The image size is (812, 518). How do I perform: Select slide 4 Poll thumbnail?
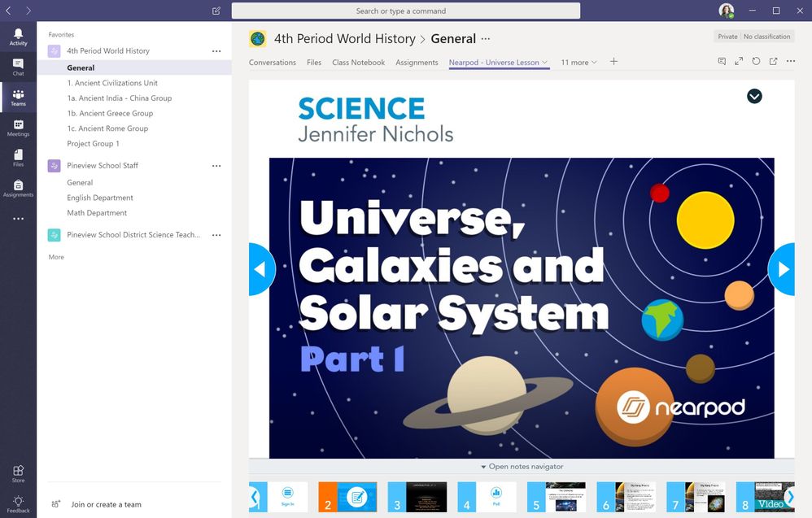[487, 497]
